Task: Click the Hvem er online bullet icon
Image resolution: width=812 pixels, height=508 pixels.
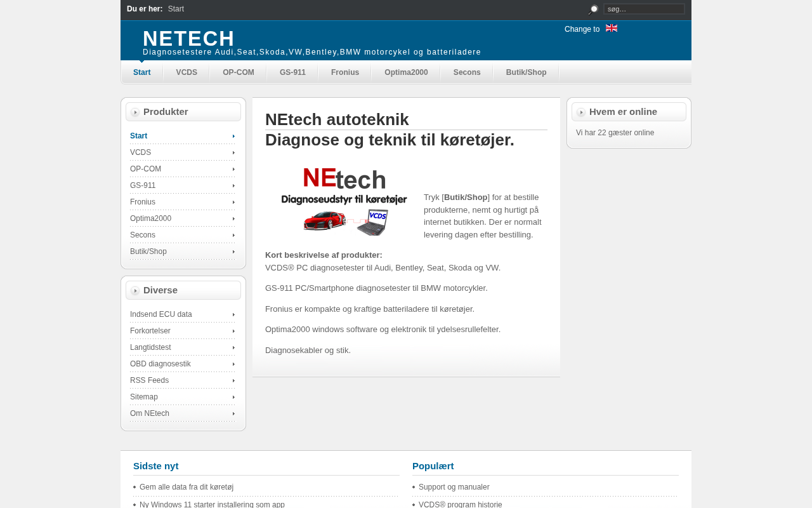Action: click(x=581, y=112)
